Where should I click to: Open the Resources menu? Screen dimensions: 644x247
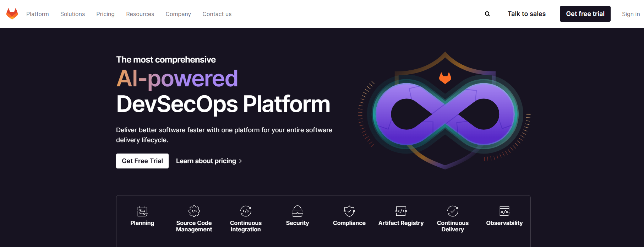[140, 14]
